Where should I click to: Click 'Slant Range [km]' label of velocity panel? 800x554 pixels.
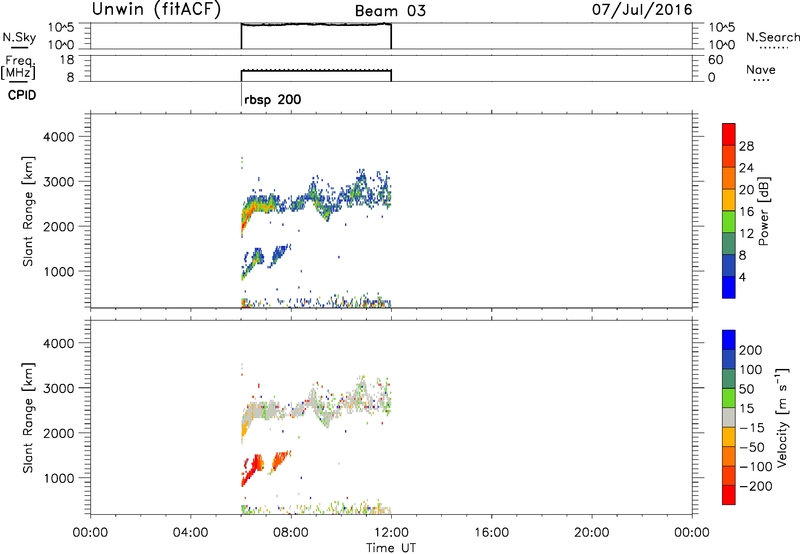28,418
